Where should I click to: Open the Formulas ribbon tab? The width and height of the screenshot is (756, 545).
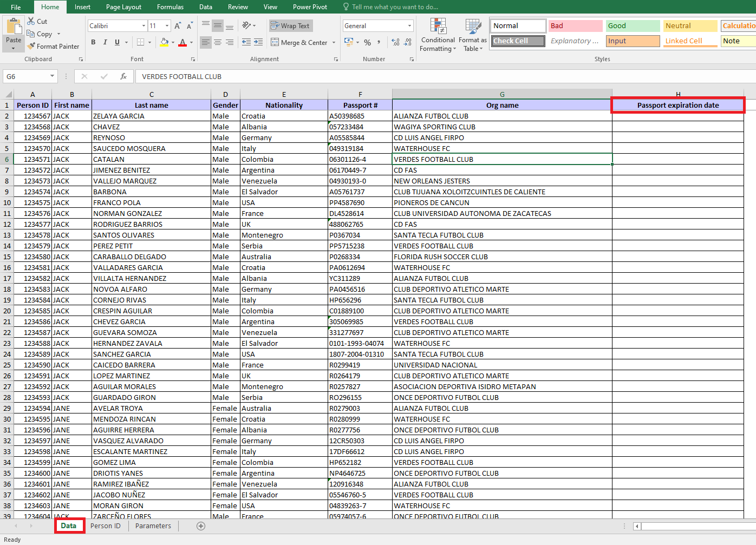(x=170, y=7)
